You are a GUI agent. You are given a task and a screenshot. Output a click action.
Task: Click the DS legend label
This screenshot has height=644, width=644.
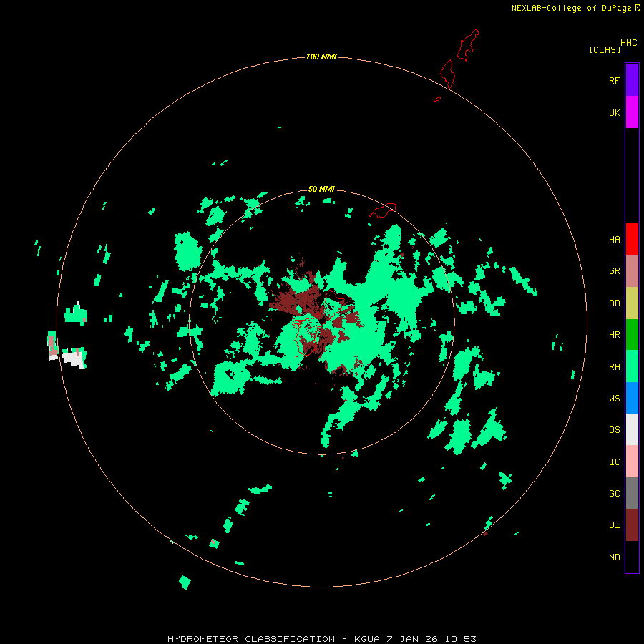pos(614,430)
